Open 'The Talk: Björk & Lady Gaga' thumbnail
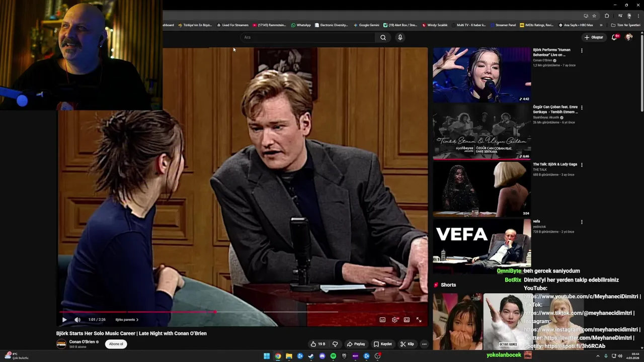Viewport: 644px width, 362px height. click(x=481, y=189)
